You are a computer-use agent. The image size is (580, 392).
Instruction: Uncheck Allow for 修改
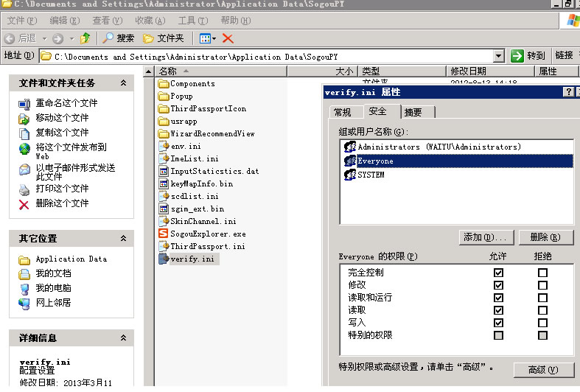(499, 285)
